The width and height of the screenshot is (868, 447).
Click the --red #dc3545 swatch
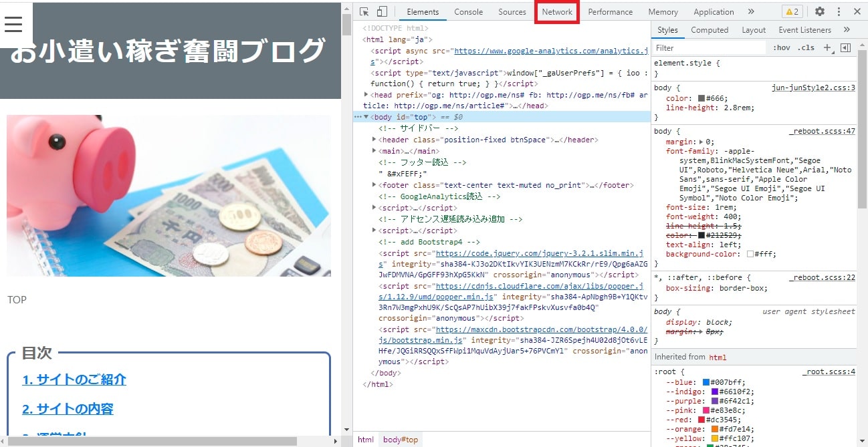(701, 420)
